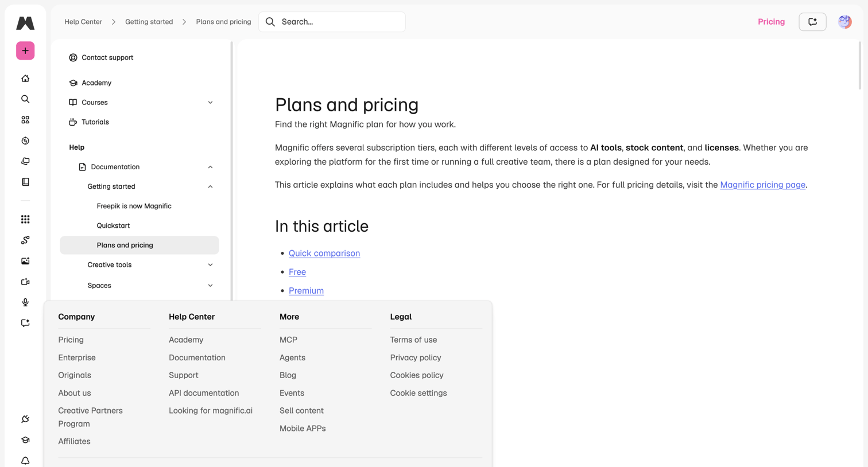Click the pink Pricing link in the header
This screenshot has width=868, height=467.
(x=771, y=22)
